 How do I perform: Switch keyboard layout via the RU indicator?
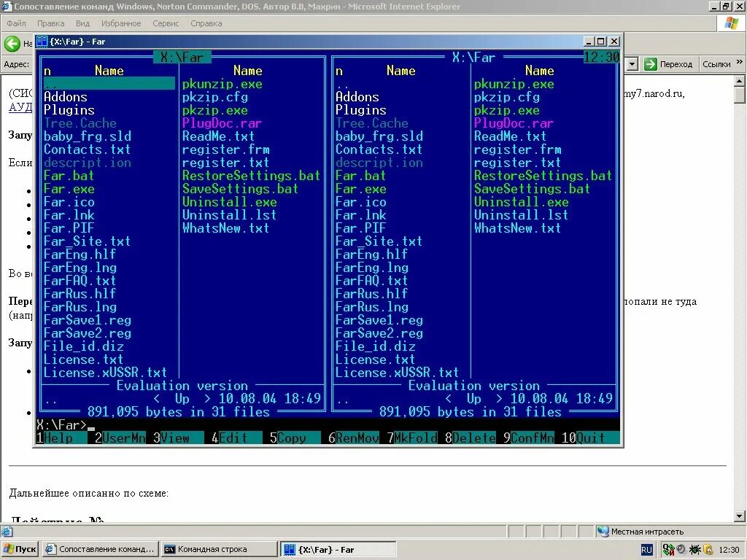646,551
